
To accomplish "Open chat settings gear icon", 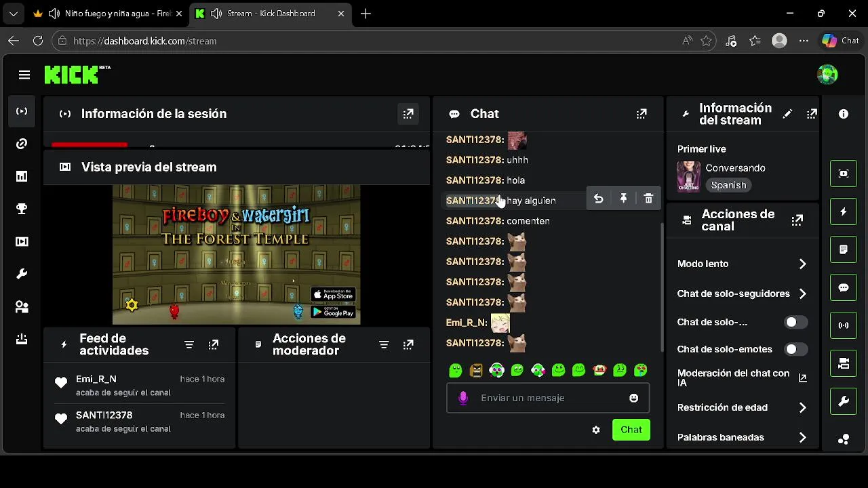I will tap(596, 430).
